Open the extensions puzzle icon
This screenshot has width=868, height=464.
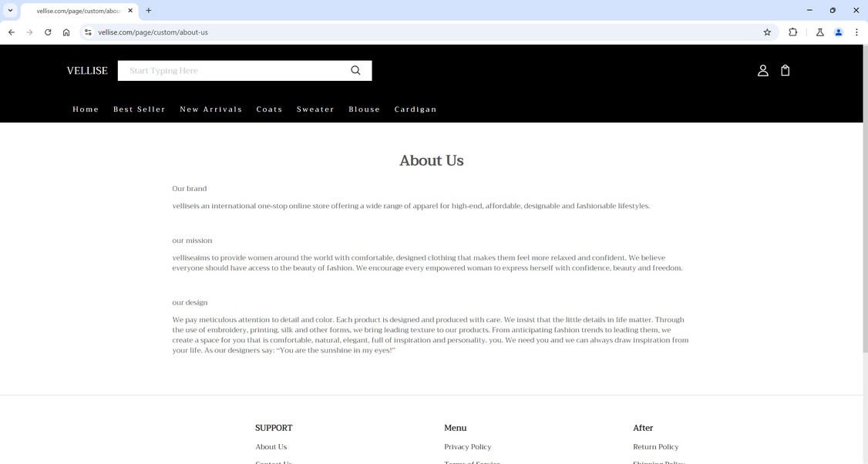pos(792,32)
